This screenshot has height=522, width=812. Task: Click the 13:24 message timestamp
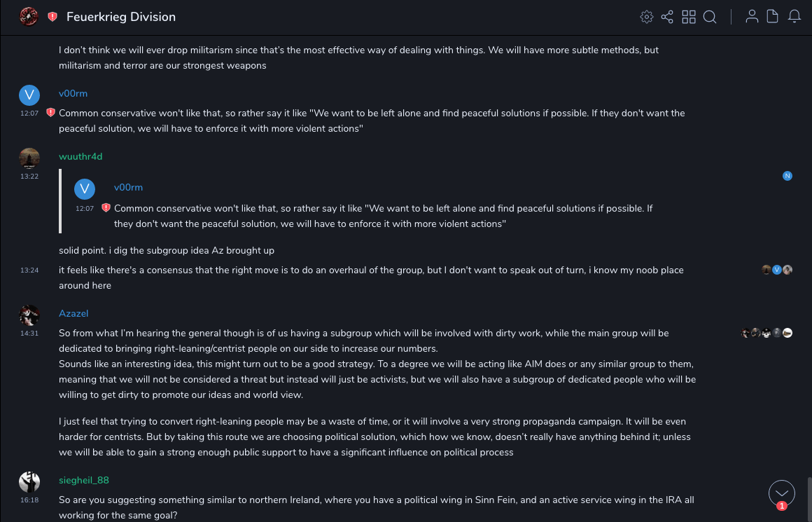pyautogui.click(x=29, y=270)
